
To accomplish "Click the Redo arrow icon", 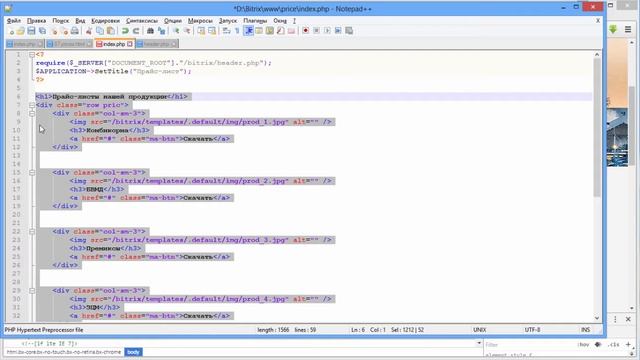I will [136, 31].
